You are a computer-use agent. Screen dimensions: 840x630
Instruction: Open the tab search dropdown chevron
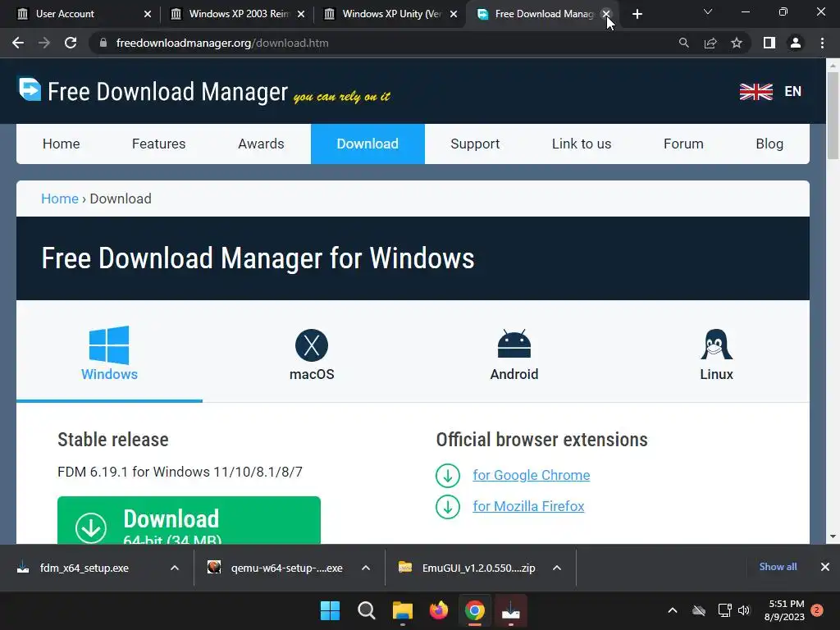click(708, 11)
